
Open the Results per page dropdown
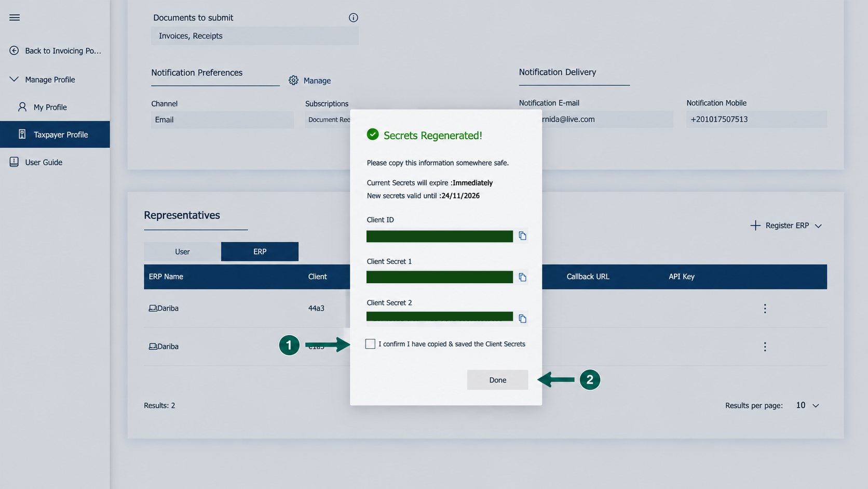807,405
